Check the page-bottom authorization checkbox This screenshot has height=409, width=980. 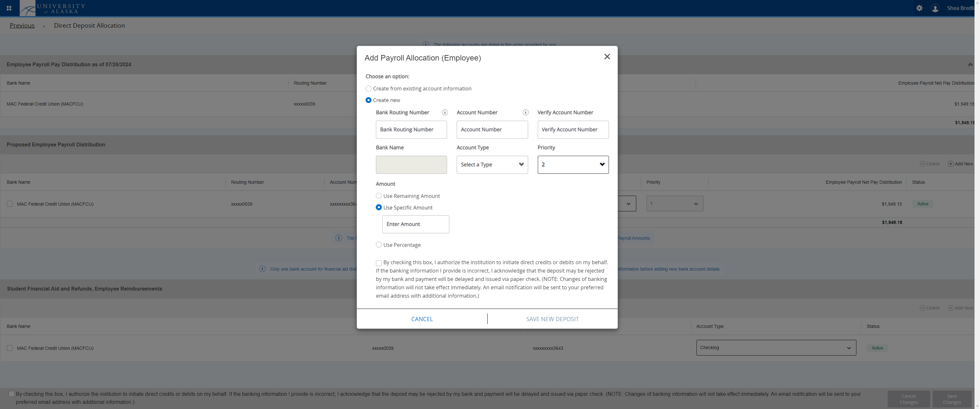11,394
